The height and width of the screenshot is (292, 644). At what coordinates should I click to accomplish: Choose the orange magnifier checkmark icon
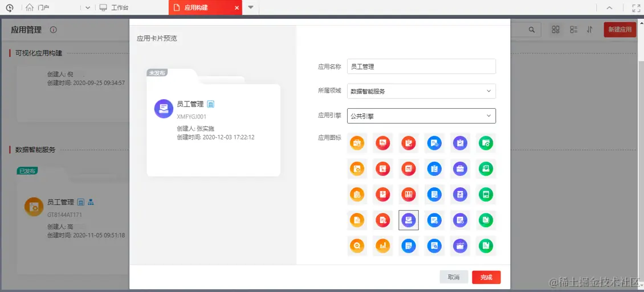[357, 246]
